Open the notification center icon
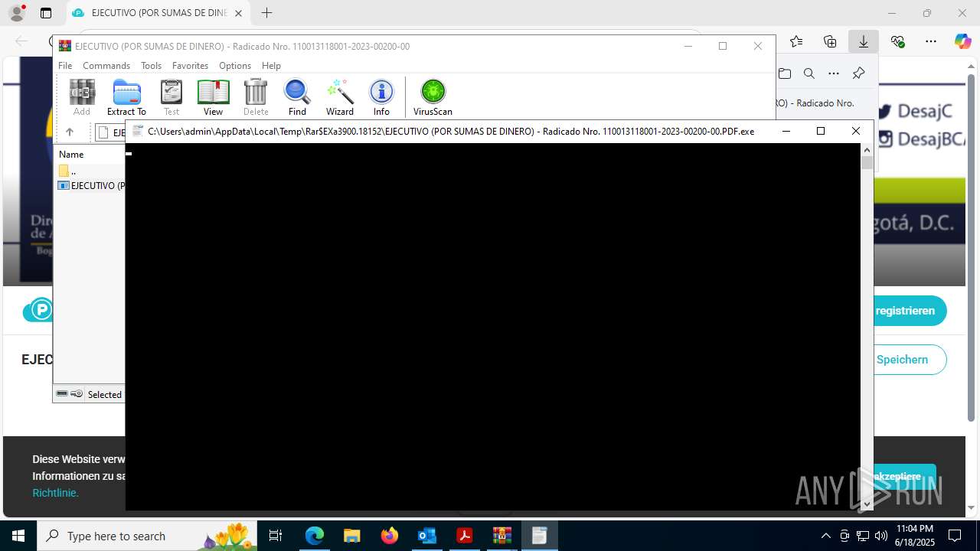The height and width of the screenshot is (551, 980). point(955,536)
